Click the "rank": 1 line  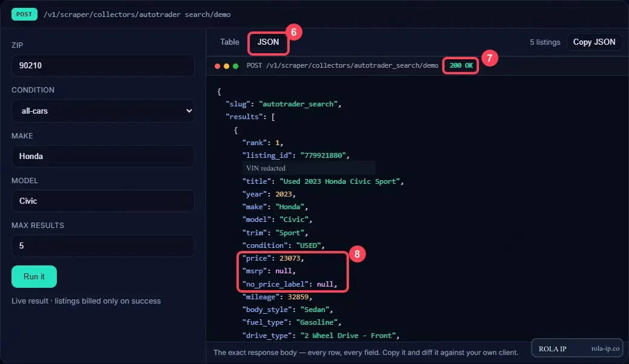(x=262, y=143)
